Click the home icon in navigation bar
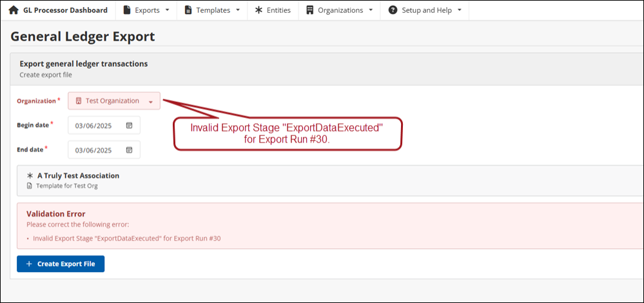The height and width of the screenshot is (303, 644). (x=13, y=10)
